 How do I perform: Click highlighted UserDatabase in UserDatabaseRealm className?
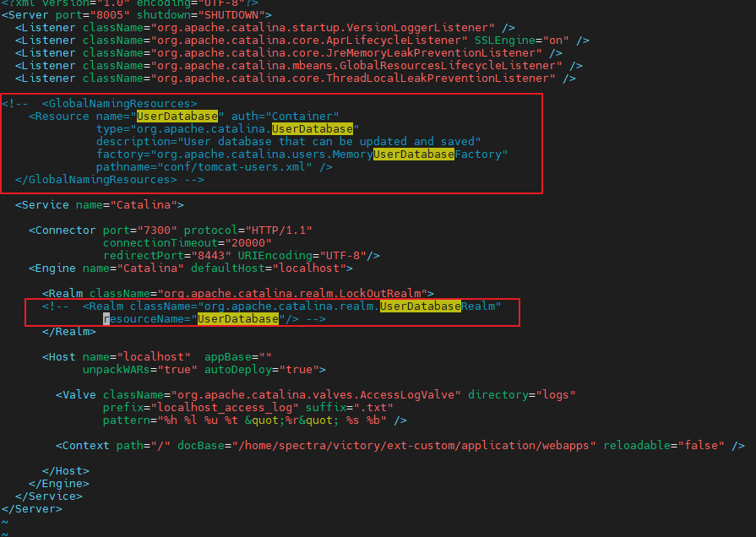click(421, 306)
